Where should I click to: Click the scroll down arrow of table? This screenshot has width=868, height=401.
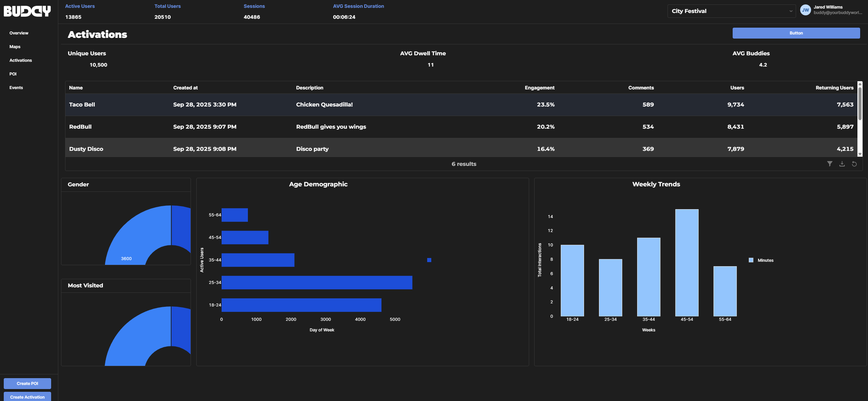click(x=860, y=154)
